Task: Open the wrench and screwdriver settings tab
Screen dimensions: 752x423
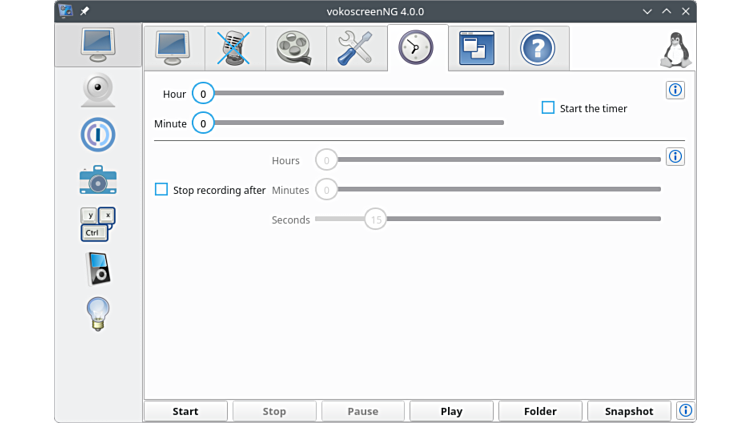Action: [x=356, y=48]
